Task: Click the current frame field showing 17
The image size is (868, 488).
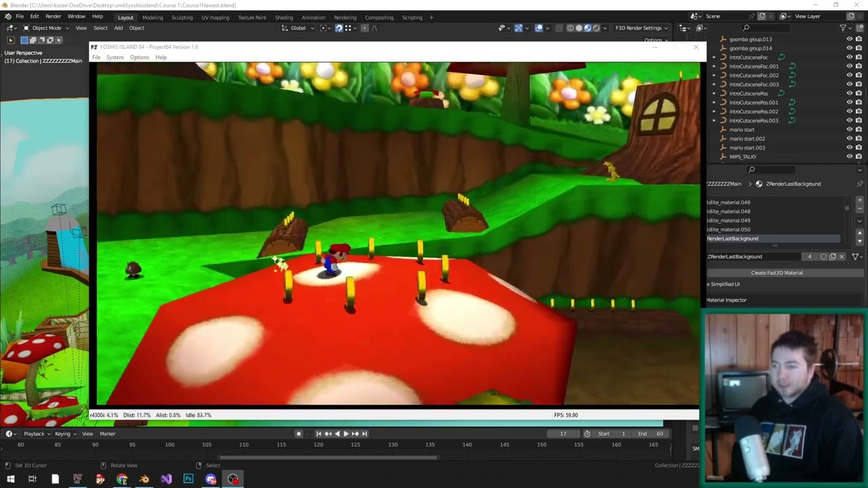Action: pyautogui.click(x=563, y=434)
